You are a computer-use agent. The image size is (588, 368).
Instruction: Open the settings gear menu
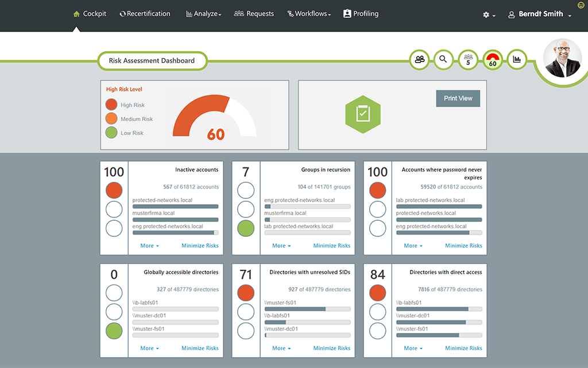click(x=489, y=14)
